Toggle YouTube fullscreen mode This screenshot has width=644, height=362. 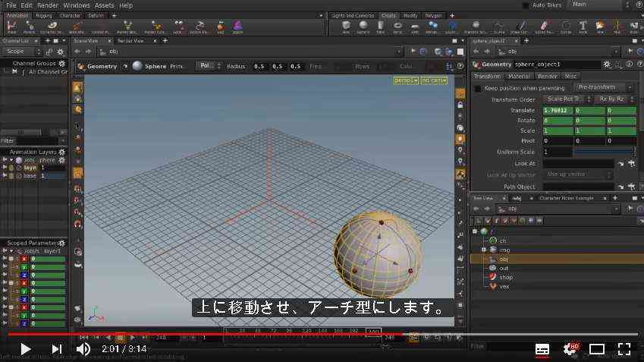(624, 349)
